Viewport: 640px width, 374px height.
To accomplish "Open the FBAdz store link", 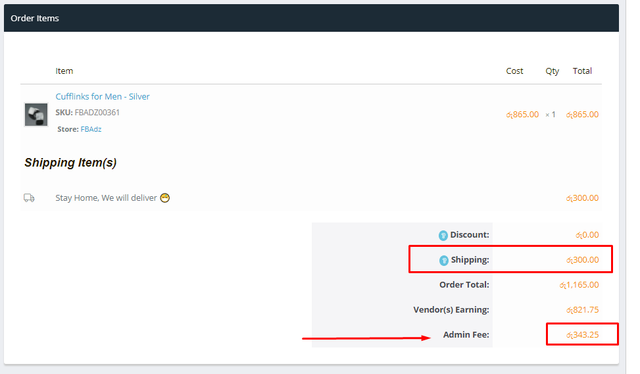I will click(91, 129).
